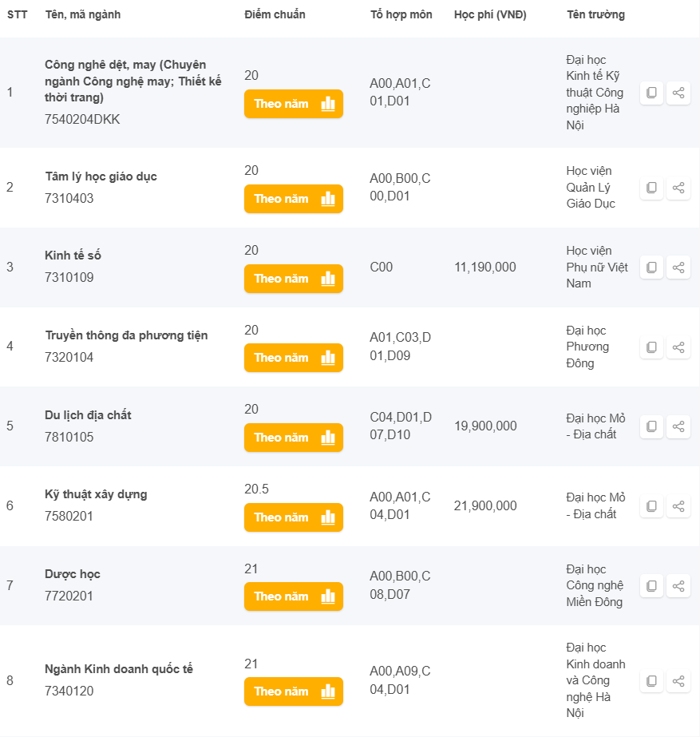Screen dimensions: 700x737
Task: Open Đại học Phương Đông school name
Action: click(587, 347)
